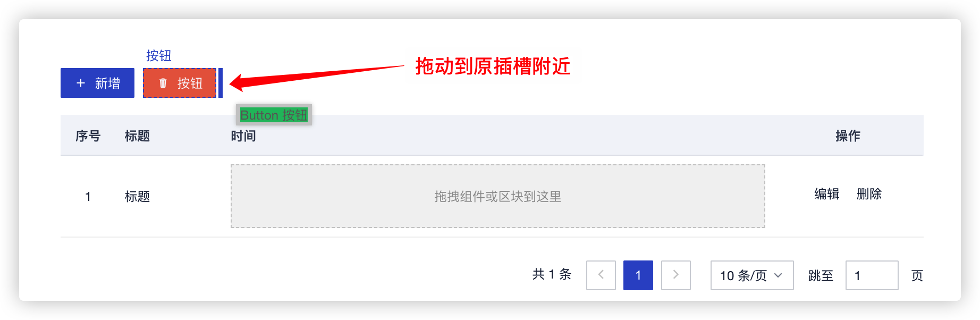Click the 跳至 page number input
Image resolution: width=980 pixels, height=320 pixels.
(x=872, y=275)
